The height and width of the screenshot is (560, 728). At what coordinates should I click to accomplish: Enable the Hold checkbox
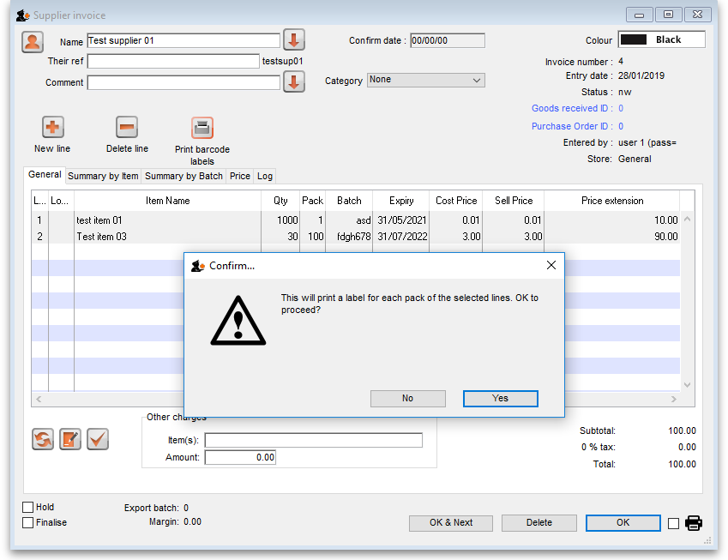[28, 508]
